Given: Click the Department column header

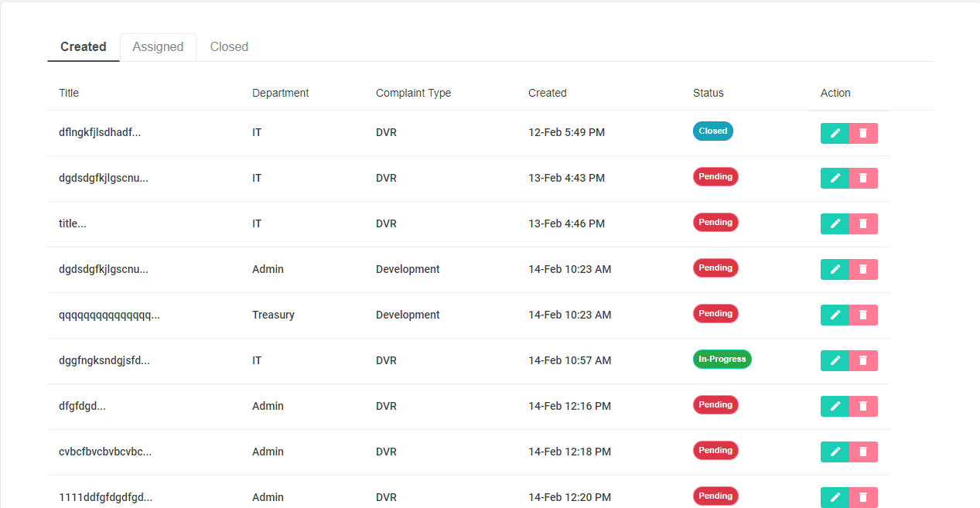Looking at the screenshot, I should (x=280, y=93).
